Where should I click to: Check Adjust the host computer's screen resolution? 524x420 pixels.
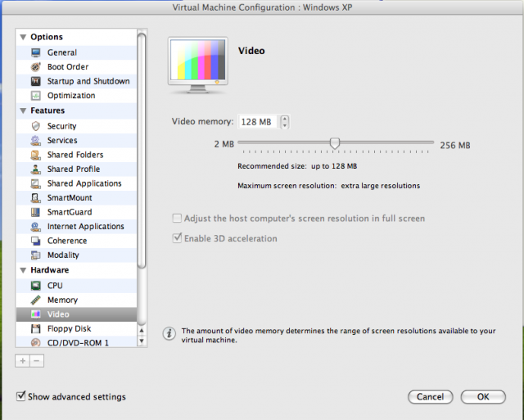[177, 218]
